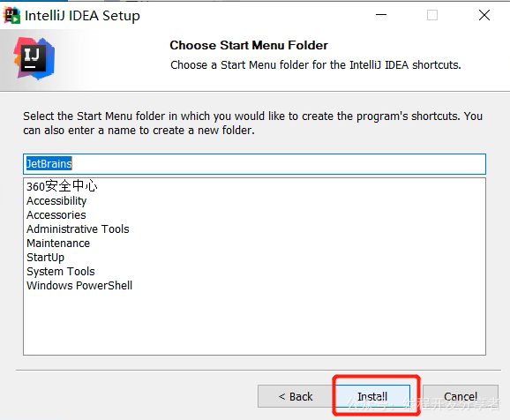Select System Tools from the list
The height and width of the screenshot is (420, 510).
click(x=61, y=272)
